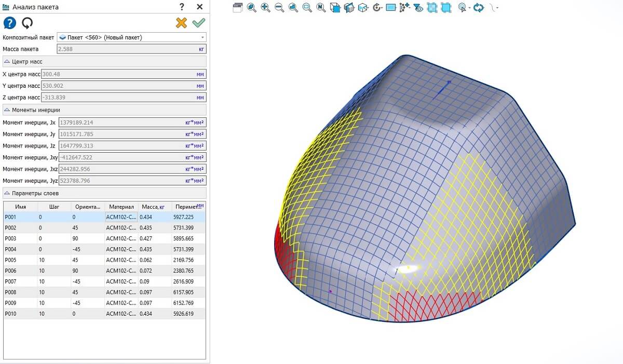Click the Анализ пакета title bar icon
The width and height of the screenshot is (623, 364).
click(x=6, y=7)
